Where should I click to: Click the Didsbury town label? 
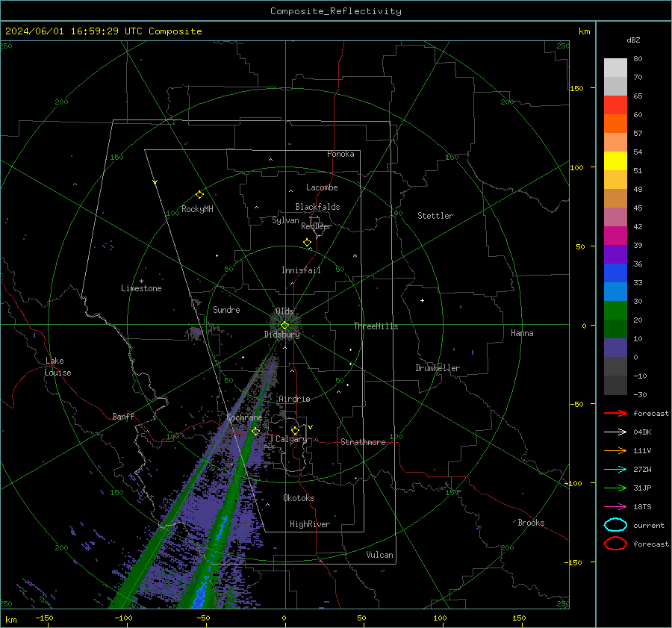(x=281, y=335)
